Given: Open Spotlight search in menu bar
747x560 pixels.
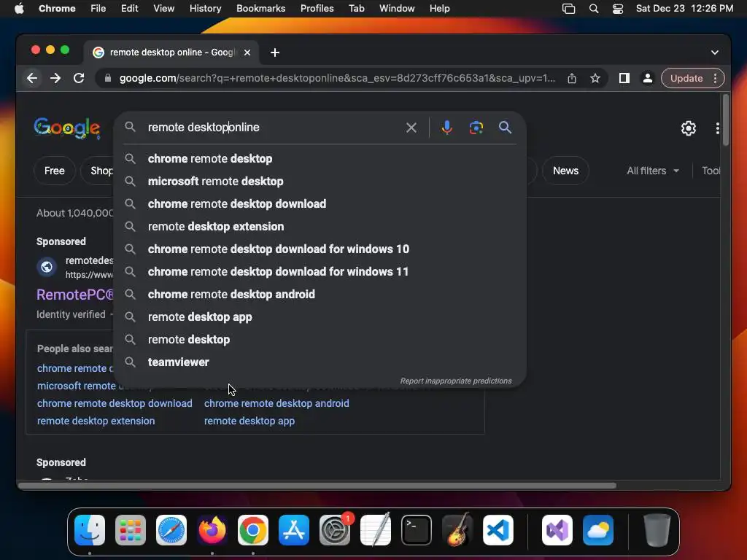Looking at the screenshot, I should [x=594, y=9].
